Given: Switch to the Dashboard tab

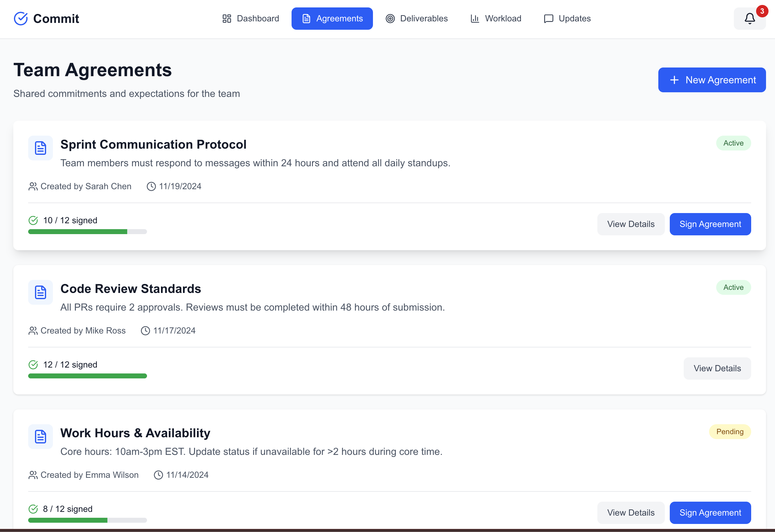Looking at the screenshot, I should (x=251, y=18).
